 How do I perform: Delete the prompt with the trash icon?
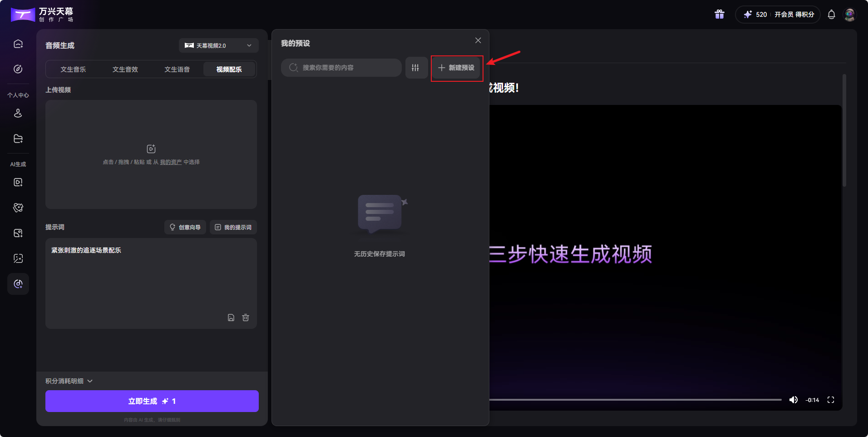(x=246, y=318)
